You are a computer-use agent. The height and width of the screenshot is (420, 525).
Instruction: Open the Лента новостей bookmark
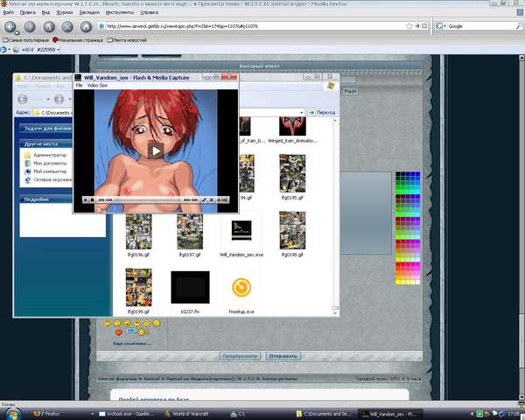[x=127, y=40]
